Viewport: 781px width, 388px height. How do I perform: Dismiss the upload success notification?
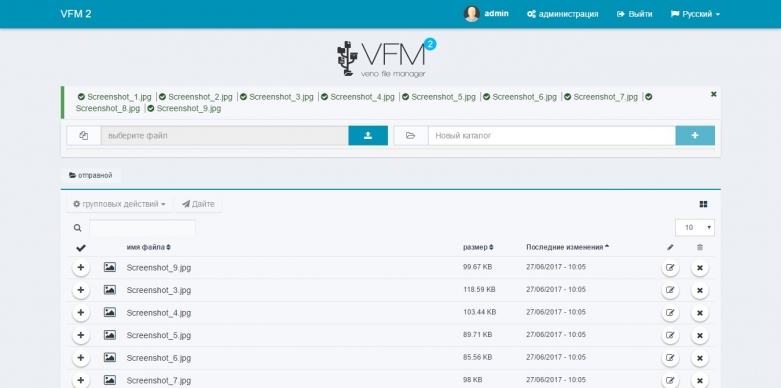click(713, 94)
